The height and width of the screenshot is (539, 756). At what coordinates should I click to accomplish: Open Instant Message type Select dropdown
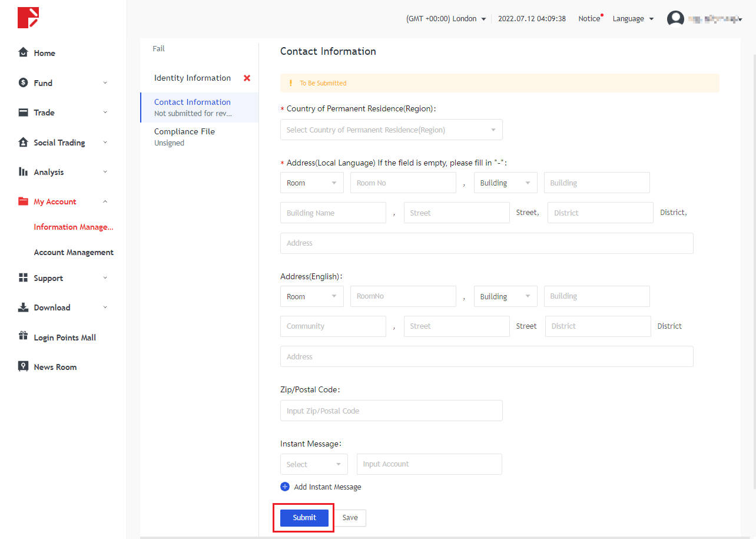click(x=313, y=464)
